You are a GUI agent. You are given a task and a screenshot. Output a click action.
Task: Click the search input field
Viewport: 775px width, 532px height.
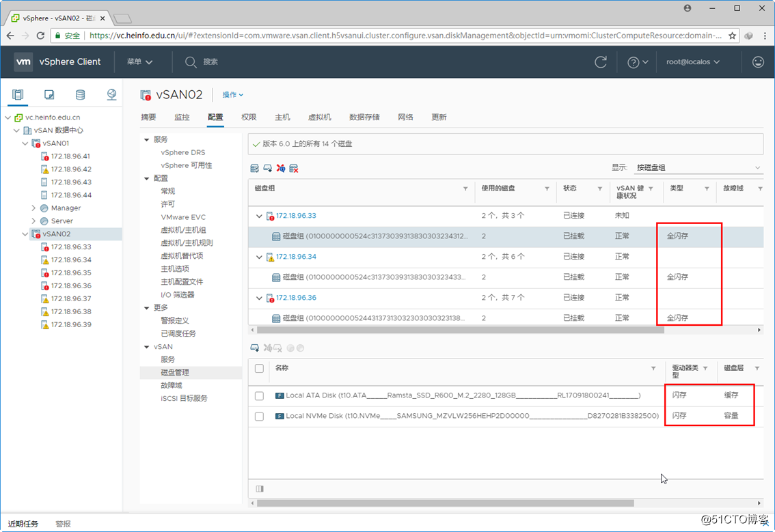tap(210, 61)
